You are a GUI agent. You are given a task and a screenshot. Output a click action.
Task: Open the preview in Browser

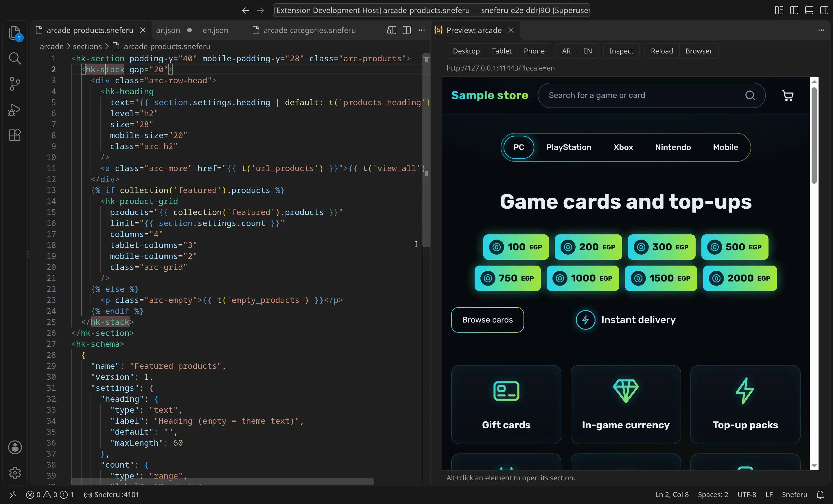coord(699,51)
